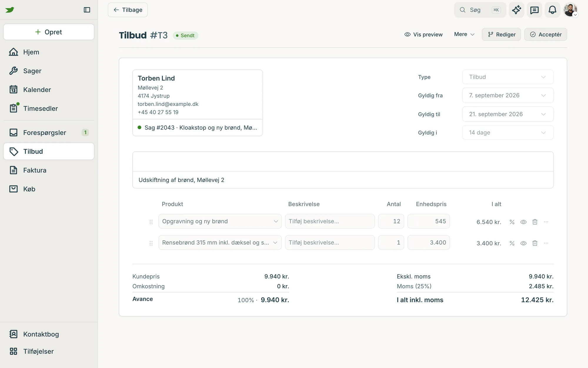Open linked Sag #2043 Kloakstop

198,128
